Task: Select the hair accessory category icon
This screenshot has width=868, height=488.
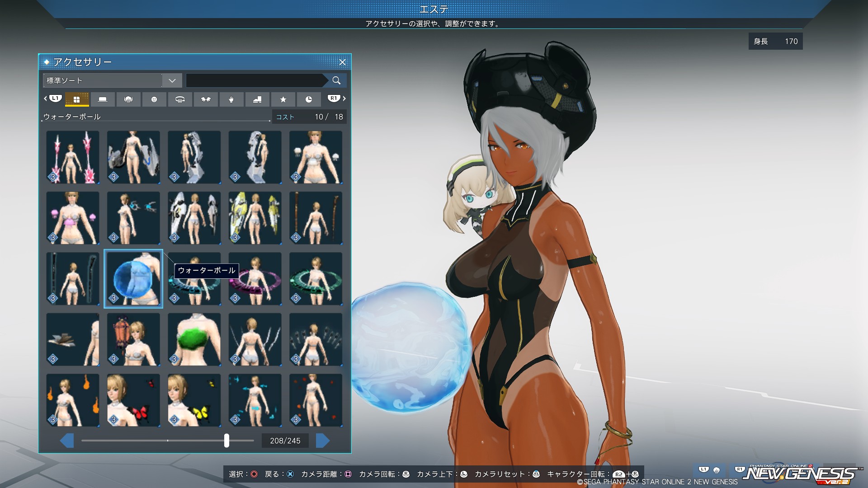Action: click(x=128, y=99)
